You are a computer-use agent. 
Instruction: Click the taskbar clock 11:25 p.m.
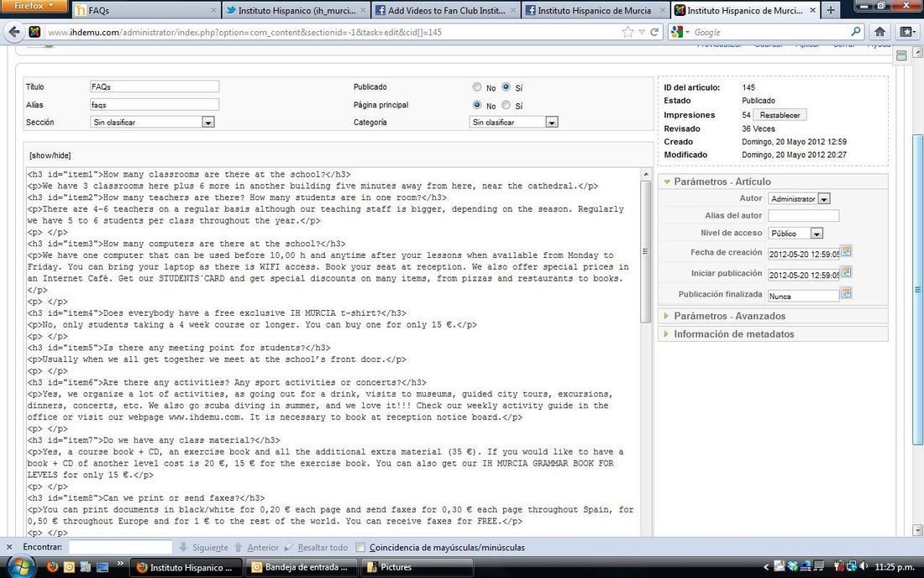click(895, 567)
